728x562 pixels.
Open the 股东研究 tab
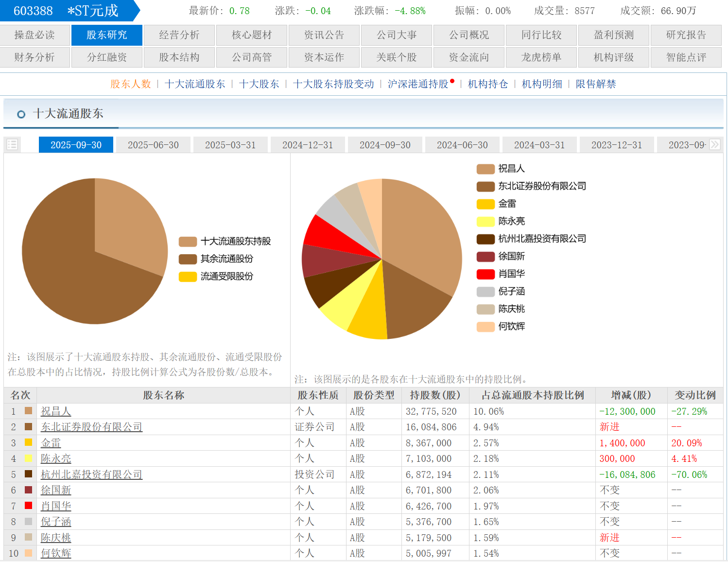(107, 35)
